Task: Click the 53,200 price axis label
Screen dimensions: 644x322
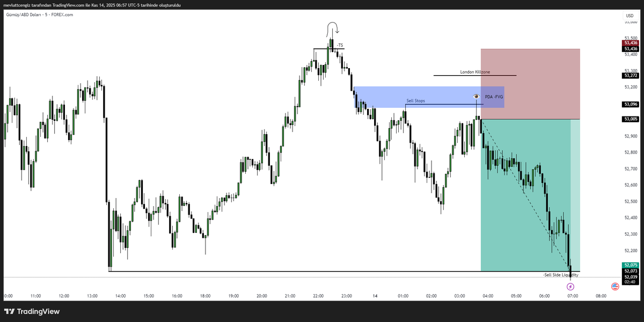Action: pos(630,87)
